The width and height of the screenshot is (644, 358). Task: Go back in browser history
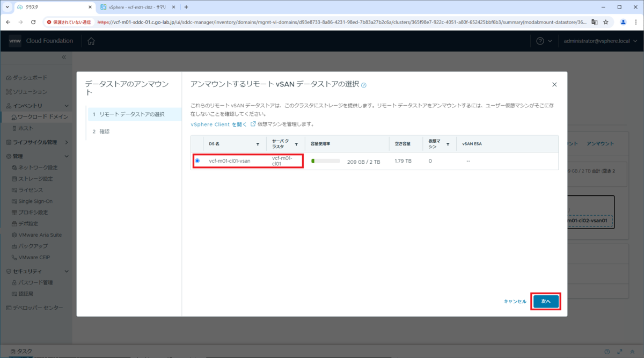tap(8, 22)
